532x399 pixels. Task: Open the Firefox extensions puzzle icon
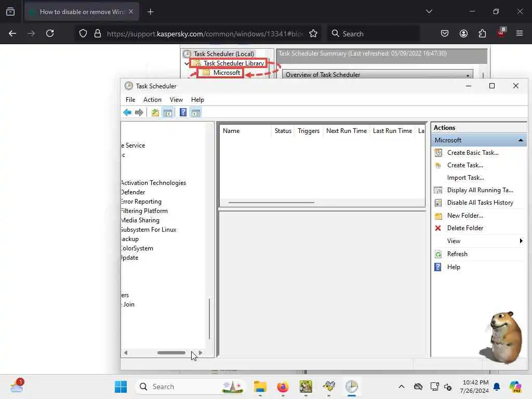(482, 33)
